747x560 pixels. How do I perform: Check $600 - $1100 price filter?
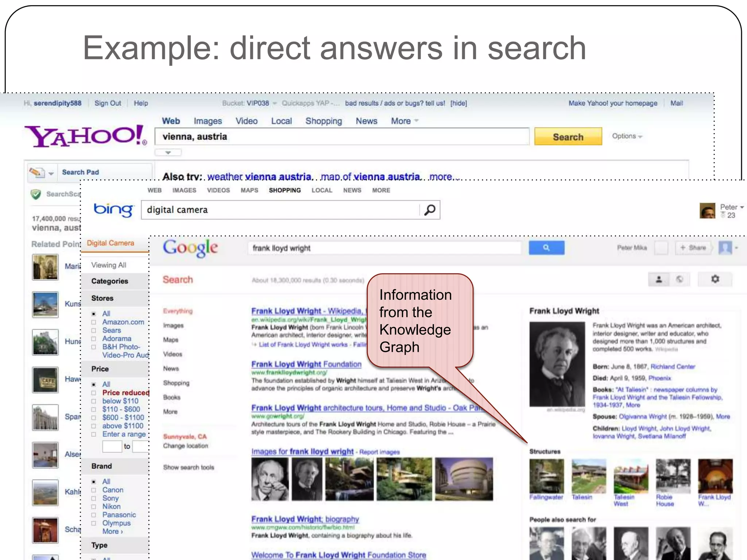click(94, 418)
